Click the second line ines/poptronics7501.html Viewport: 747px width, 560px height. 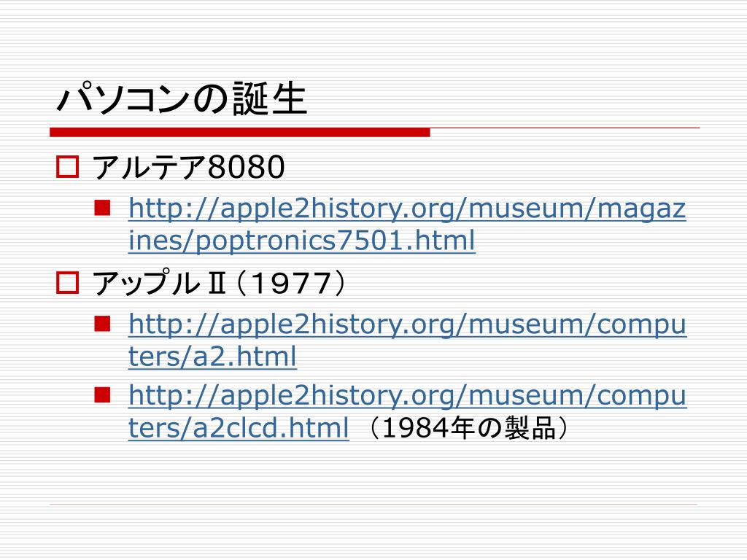pos(302,240)
